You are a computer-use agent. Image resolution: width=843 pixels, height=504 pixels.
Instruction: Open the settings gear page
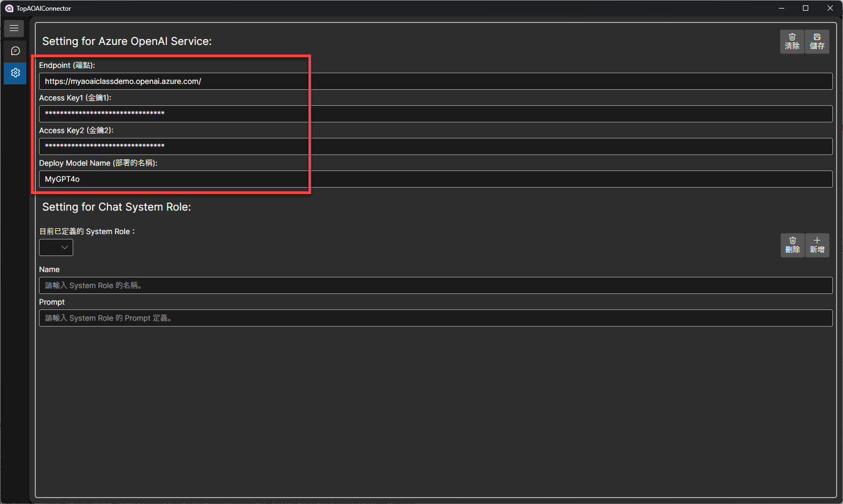(15, 73)
